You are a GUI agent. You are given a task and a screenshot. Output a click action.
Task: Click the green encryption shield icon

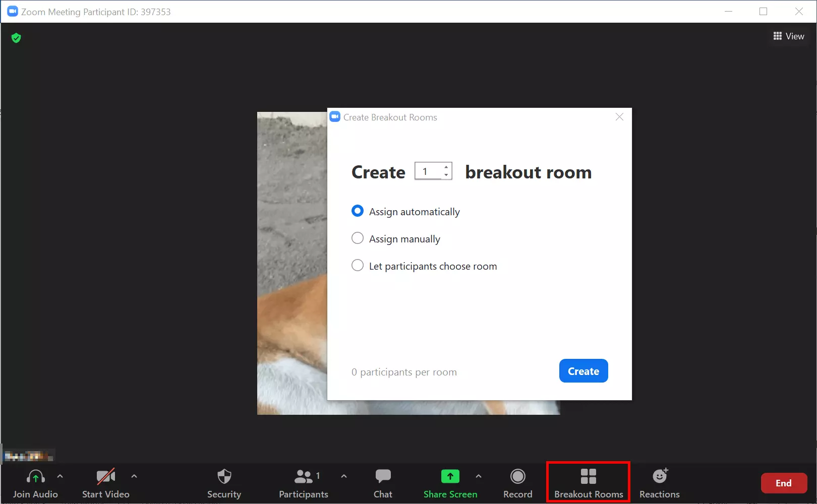click(16, 38)
